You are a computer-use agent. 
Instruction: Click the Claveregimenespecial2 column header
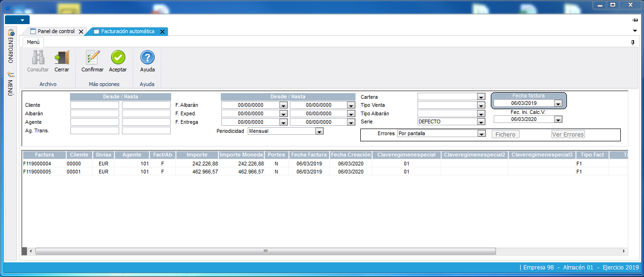[474, 155]
